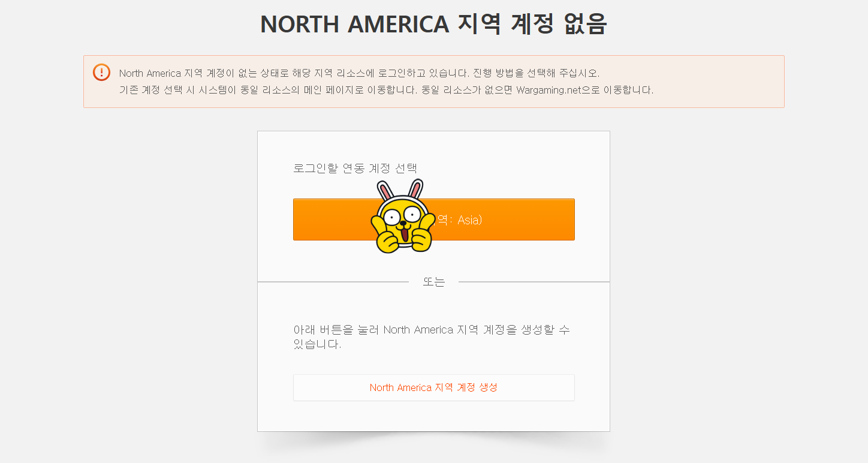Click divider line left of 또는
868x463 pixels.
[x=333, y=282]
